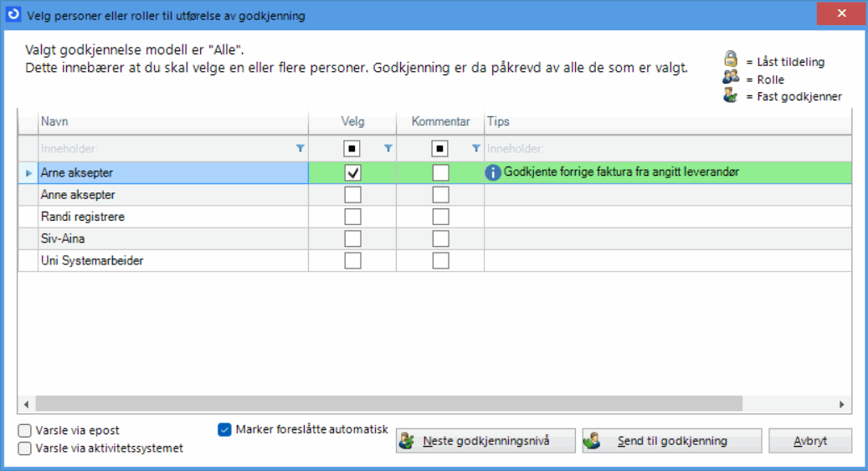868x471 pixels.
Task: Click the horizontal scrollbar right arrow
Action: pos(841,404)
